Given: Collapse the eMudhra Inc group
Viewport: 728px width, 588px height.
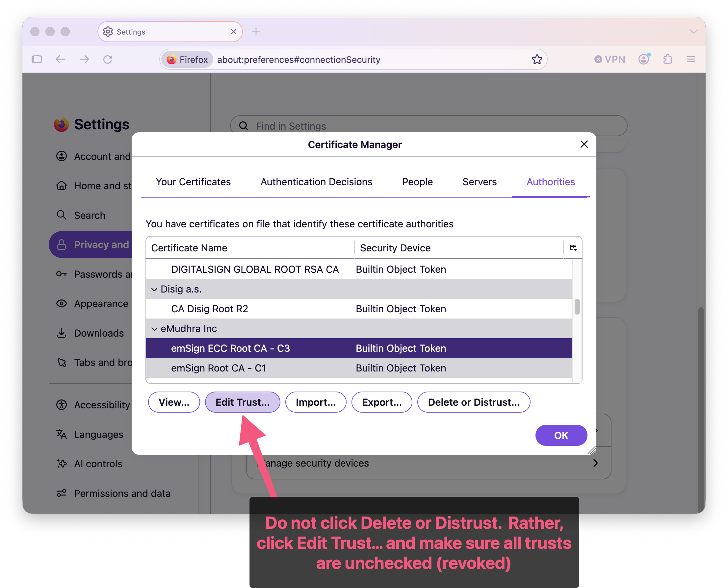Looking at the screenshot, I should (x=154, y=329).
